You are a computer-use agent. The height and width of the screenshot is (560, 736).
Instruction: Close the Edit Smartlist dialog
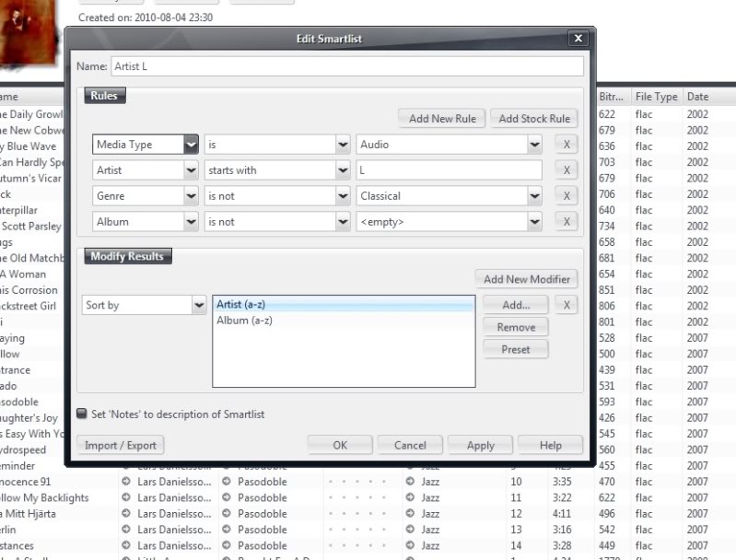coord(578,38)
